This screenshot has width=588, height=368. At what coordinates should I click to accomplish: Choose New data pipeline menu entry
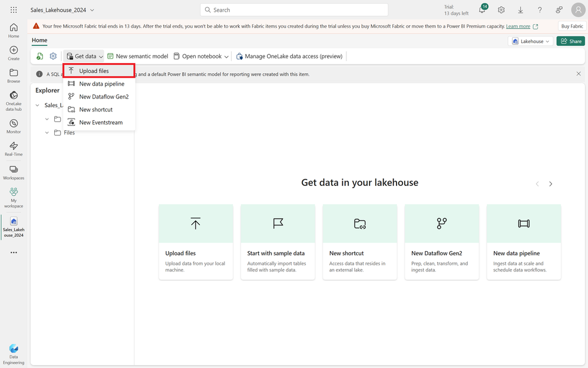click(x=98, y=84)
